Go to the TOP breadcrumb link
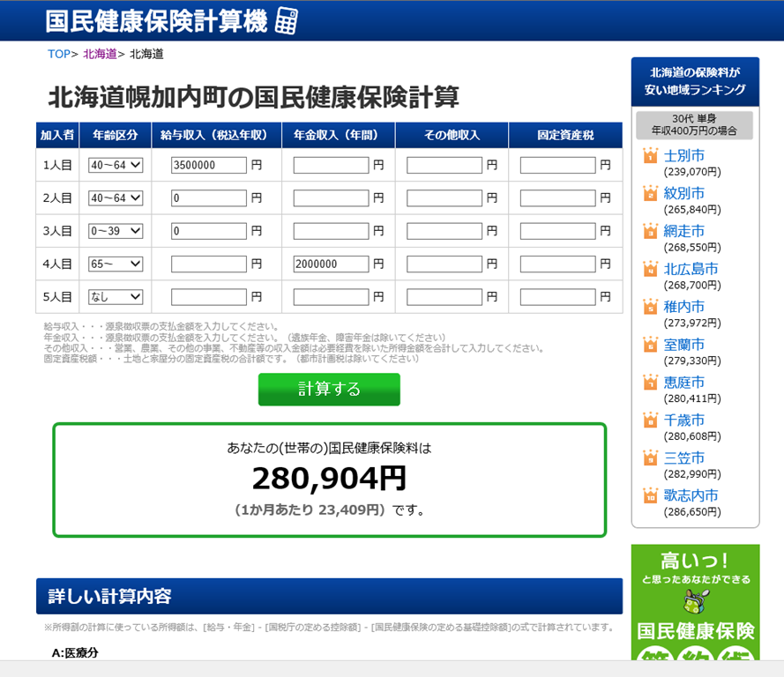 (x=58, y=55)
